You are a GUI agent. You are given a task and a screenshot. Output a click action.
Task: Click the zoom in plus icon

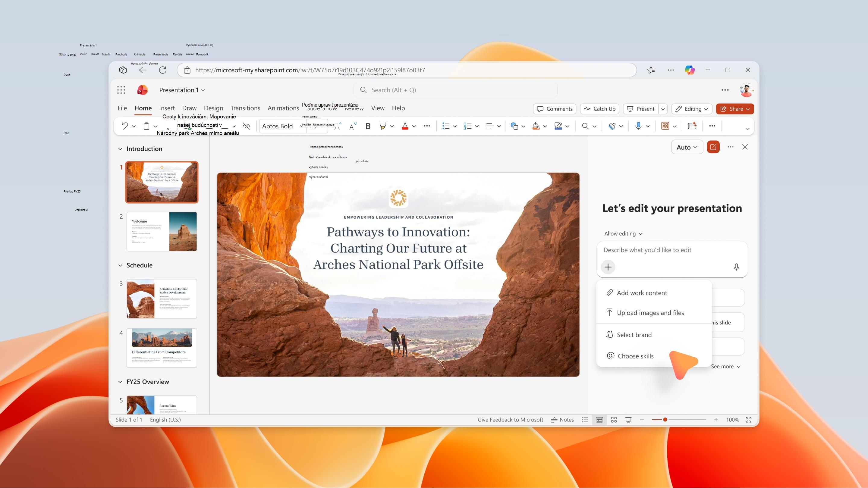716,420
